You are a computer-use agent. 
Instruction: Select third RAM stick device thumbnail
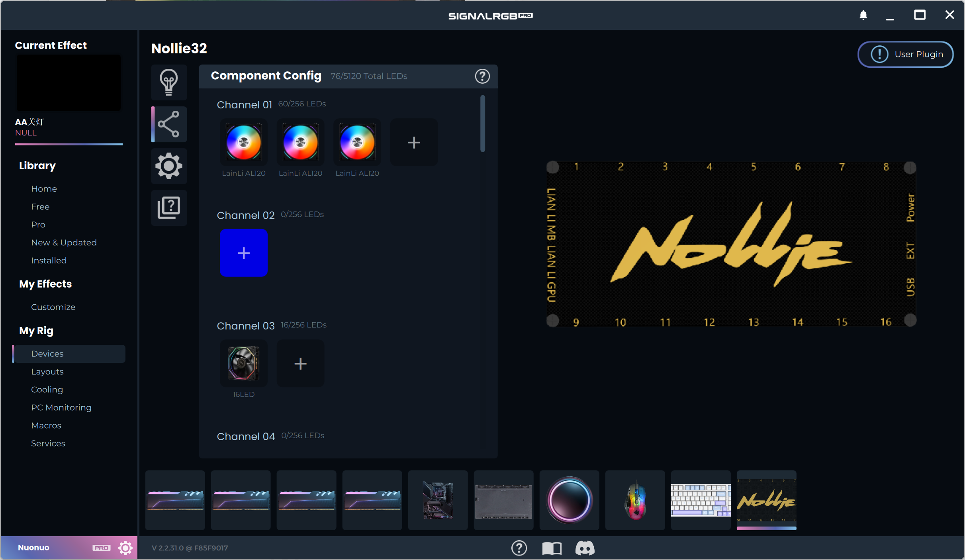coord(307,500)
